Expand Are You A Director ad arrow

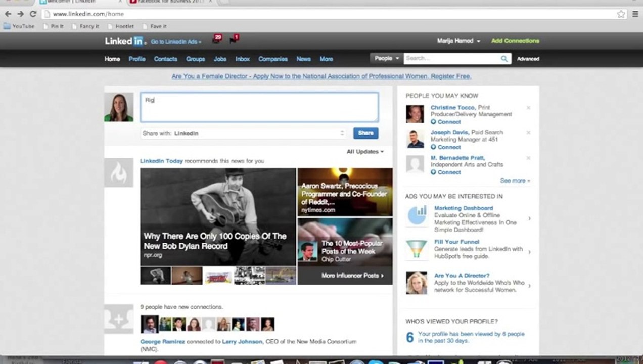(x=529, y=286)
